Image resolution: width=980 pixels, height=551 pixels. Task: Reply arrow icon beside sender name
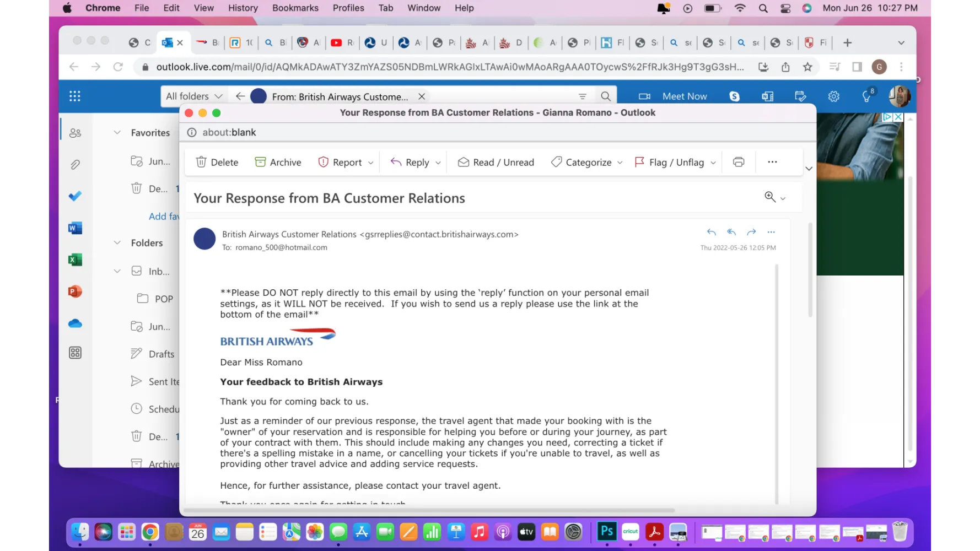pyautogui.click(x=712, y=232)
